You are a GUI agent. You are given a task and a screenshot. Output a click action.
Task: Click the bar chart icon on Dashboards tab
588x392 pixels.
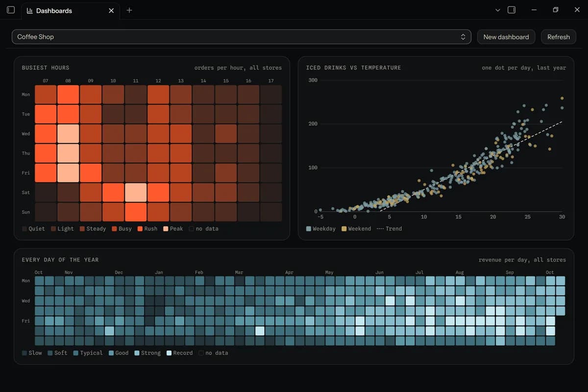(29, 10)
